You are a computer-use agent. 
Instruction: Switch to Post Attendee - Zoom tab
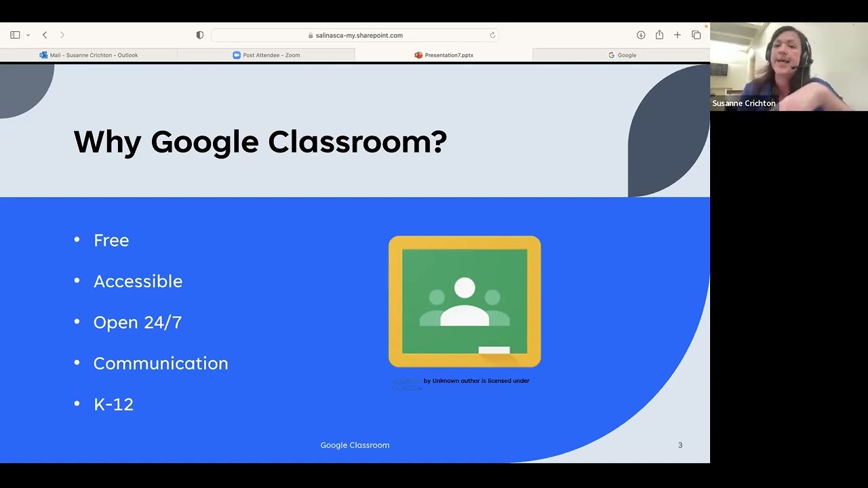(266, 55)
